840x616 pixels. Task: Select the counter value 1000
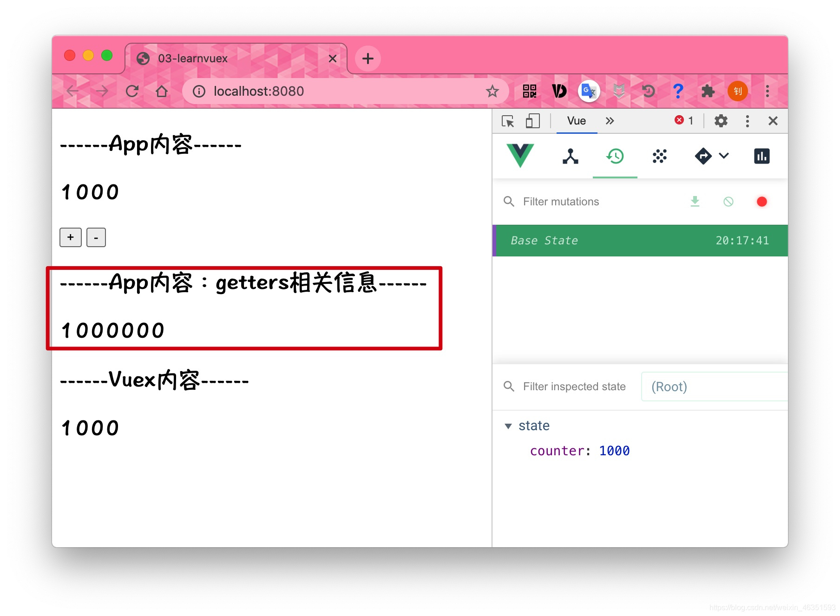point(614,451)
